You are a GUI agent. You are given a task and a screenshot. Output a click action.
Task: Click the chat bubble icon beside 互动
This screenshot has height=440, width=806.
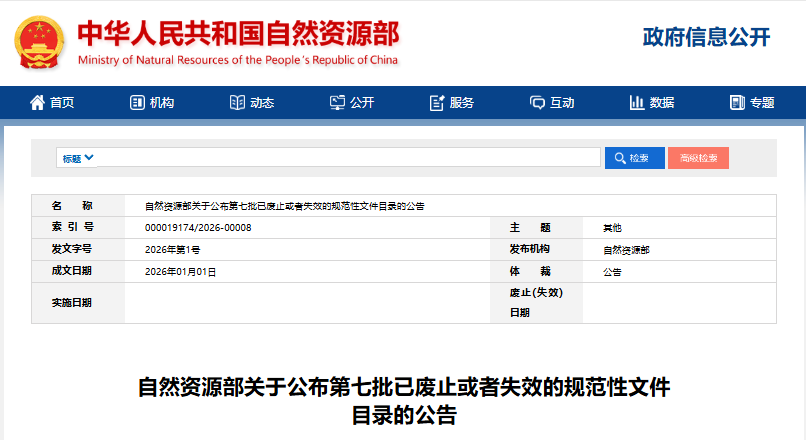(x=537, y=102)
